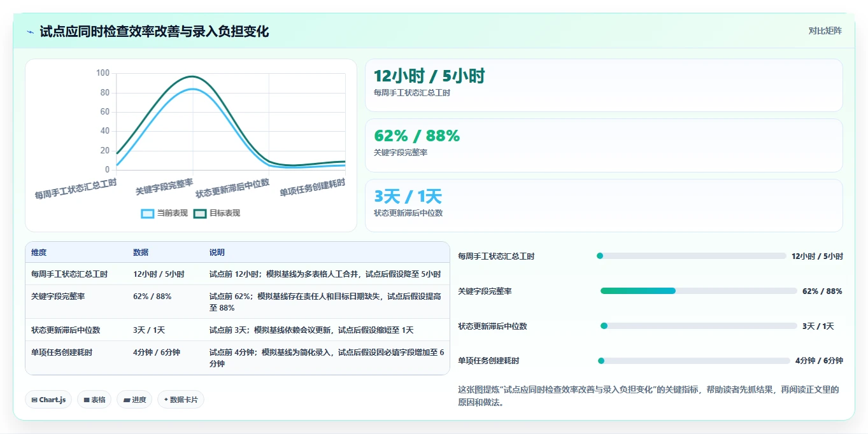
Task: Click the 每周手工状态汇总工时 progress bar
Action: [691, 256]
